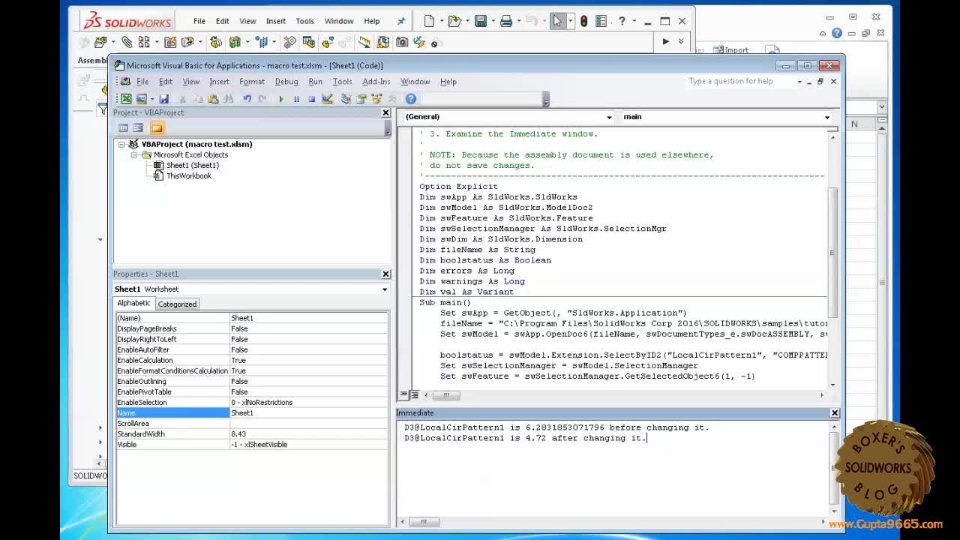This screenshot has height=540, width=960.
Task: Click View Object icon in Project panel
Action: tap(138, 128)
